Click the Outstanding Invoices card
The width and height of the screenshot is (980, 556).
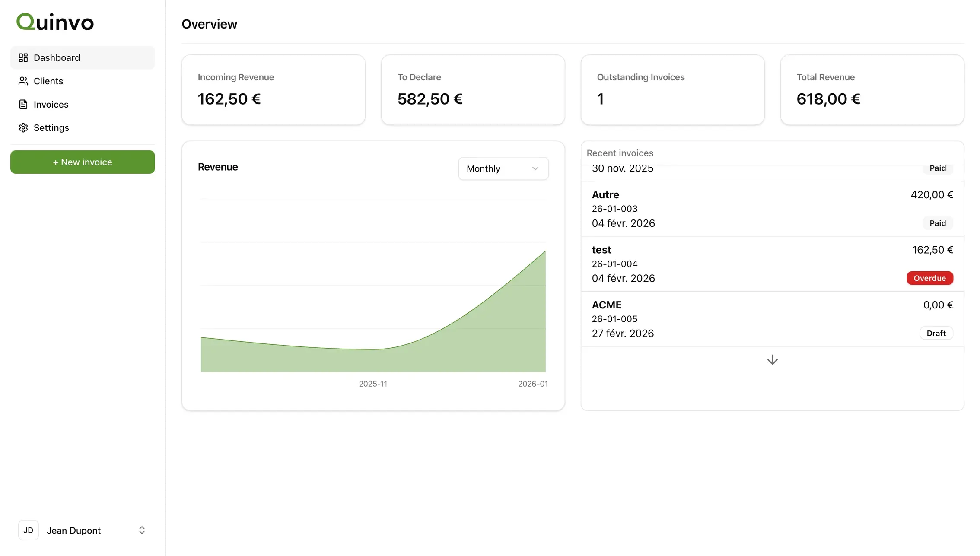672,90
